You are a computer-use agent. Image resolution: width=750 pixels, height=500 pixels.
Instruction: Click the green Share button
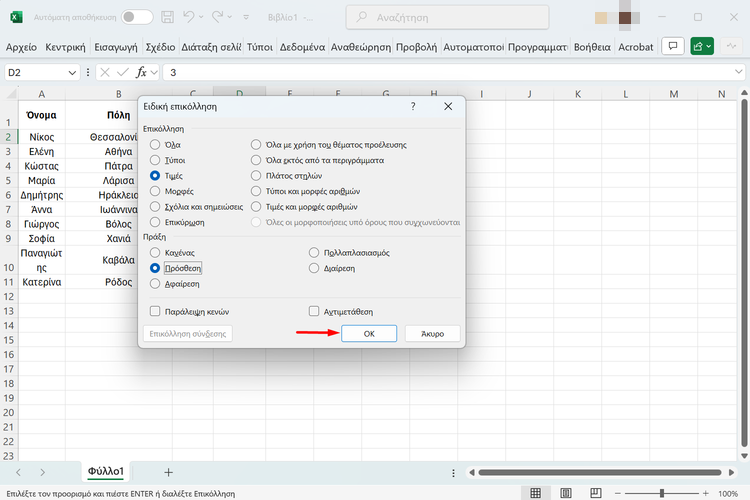point(702,46)
